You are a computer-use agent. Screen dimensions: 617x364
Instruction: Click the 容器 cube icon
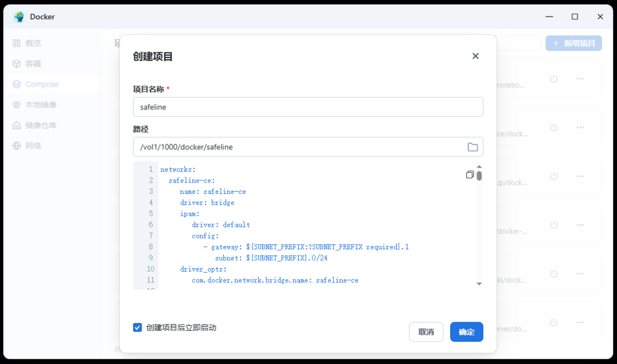(17, 64)
